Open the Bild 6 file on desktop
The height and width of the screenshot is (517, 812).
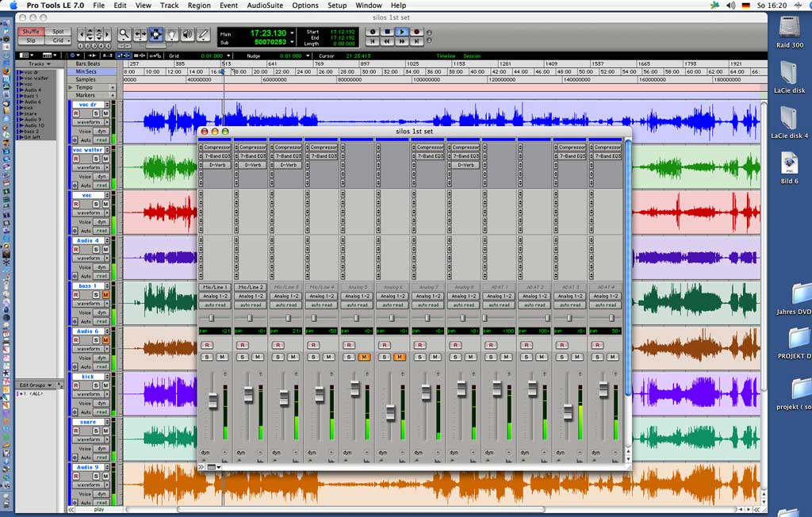click(789, 167)
